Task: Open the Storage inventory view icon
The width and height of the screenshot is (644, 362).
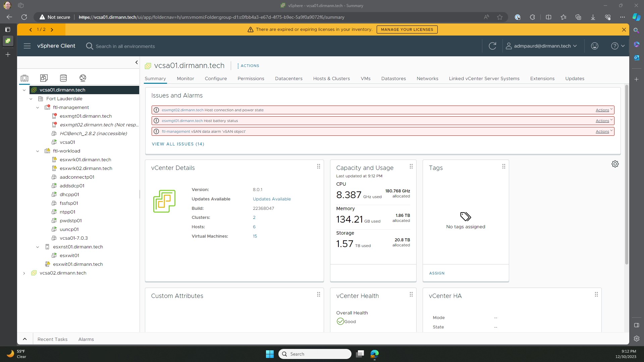Action: coord(63,78)
